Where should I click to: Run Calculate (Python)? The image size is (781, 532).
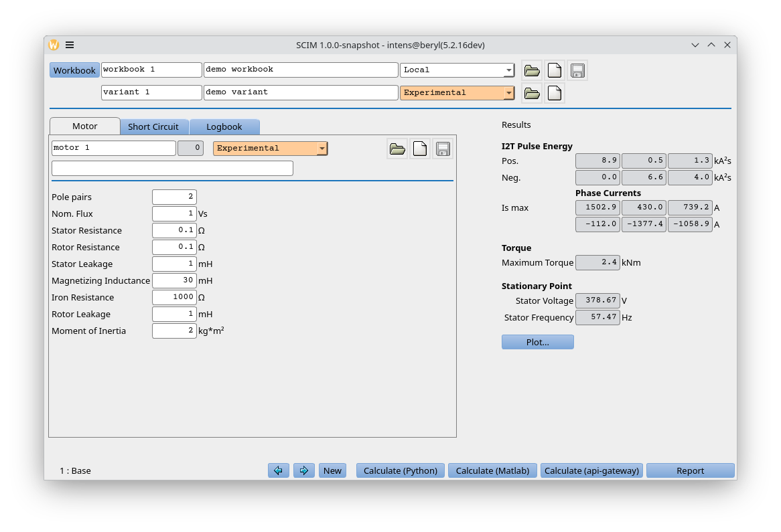coord(401,470)
